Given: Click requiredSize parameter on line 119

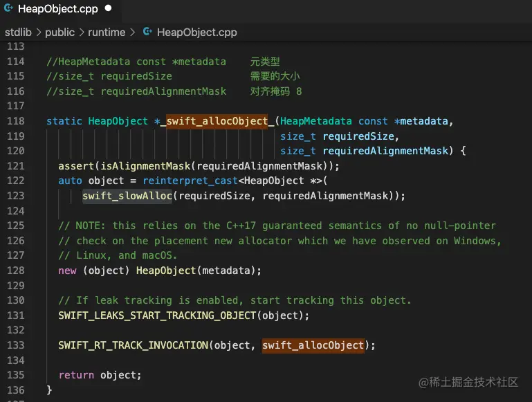Looking at the screenshot, I should click(358, 136).
